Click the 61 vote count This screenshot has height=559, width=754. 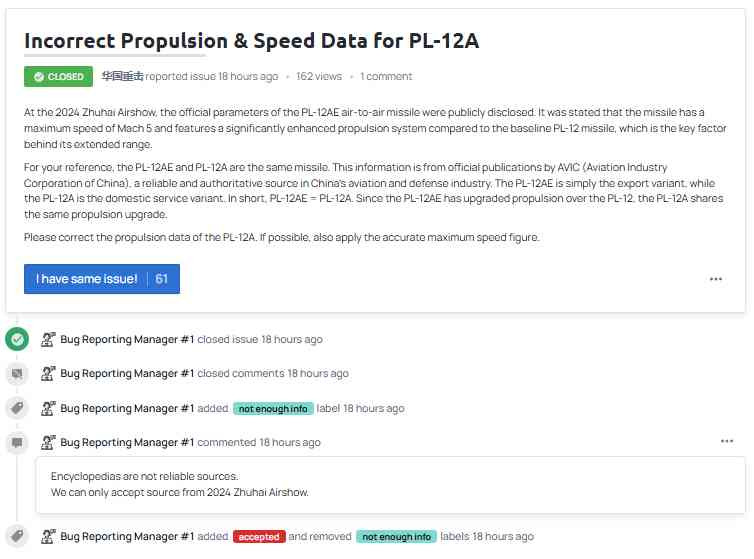pyautogui.click(x=162, y=279)
